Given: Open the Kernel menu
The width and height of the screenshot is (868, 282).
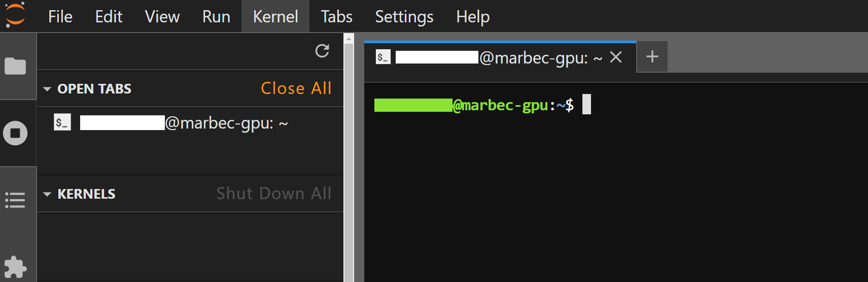Looking at the screenshot, I should [x=275, y=17].
